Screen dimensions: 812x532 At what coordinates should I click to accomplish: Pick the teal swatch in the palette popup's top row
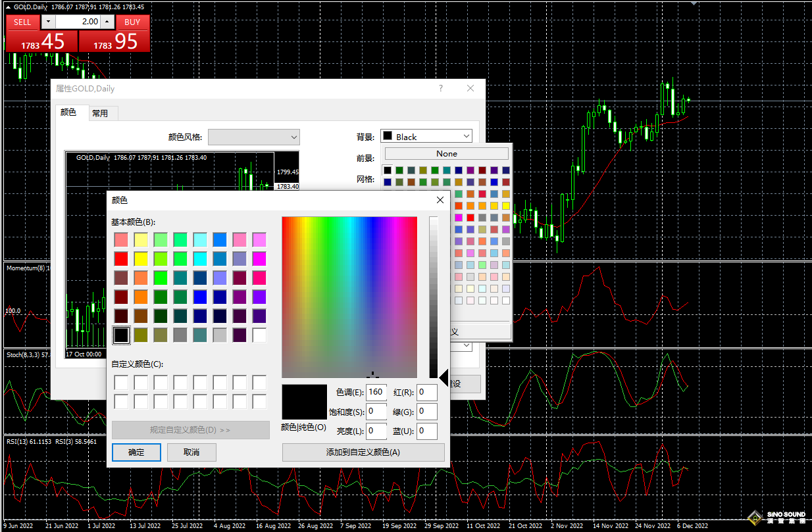coord(447,170)
